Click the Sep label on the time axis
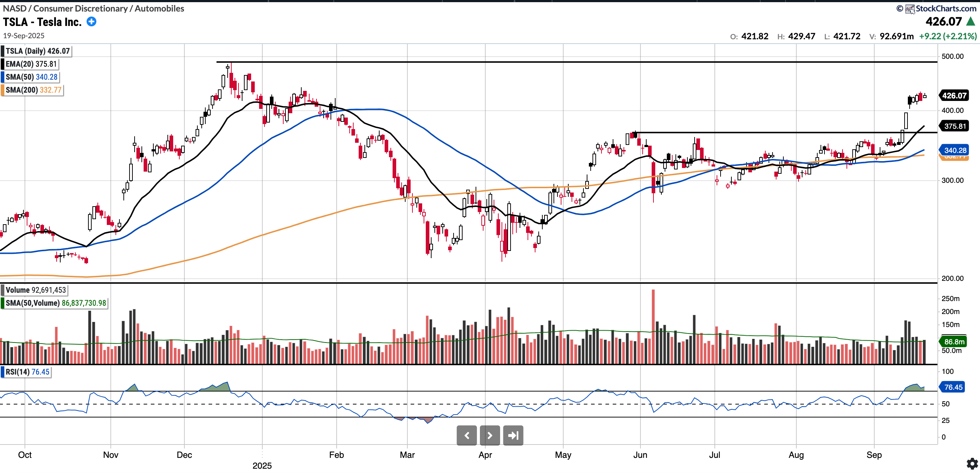Viewport: 980px width, 473px height. coord(874,454)
